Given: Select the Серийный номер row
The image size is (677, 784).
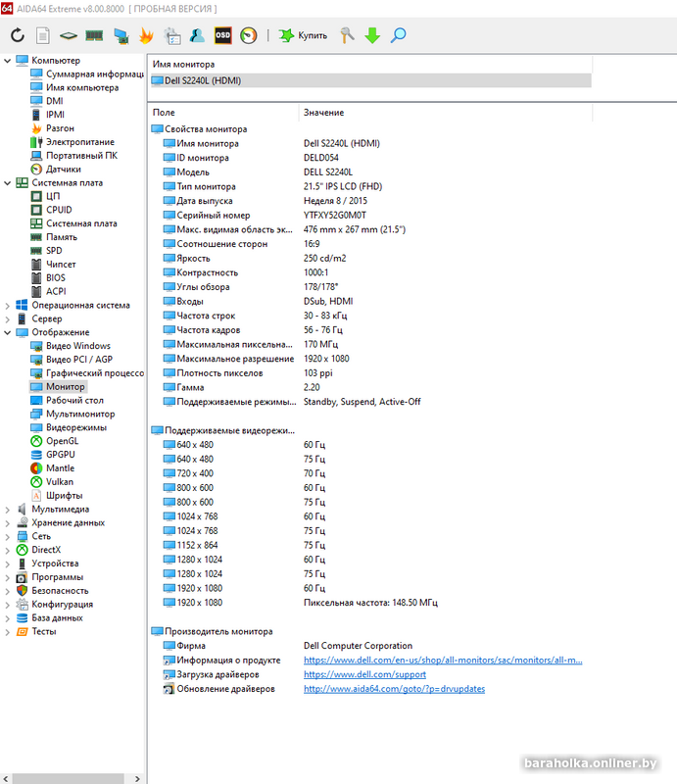Looking at the screenshot, I should (x=371, y=216).
